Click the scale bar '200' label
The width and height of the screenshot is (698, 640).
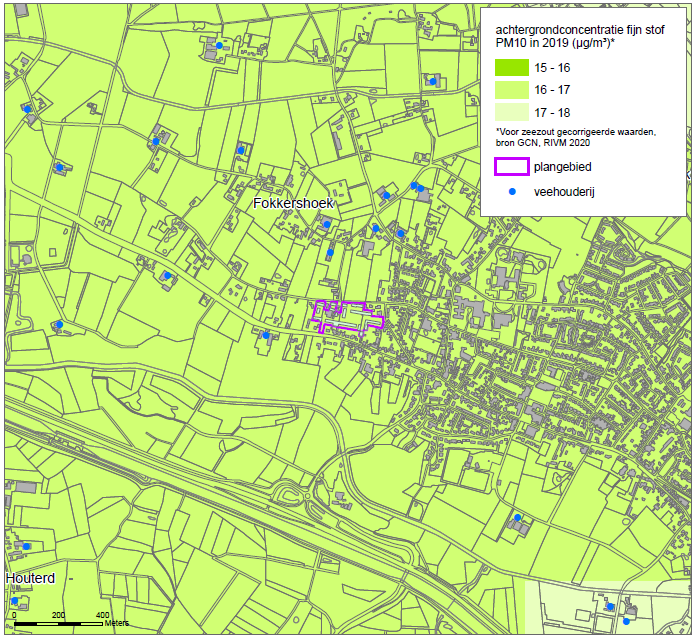point(58,615)
